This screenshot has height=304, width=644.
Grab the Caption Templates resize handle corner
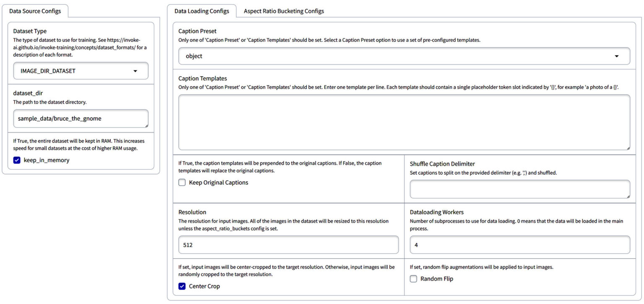click(x=628, y=148)
